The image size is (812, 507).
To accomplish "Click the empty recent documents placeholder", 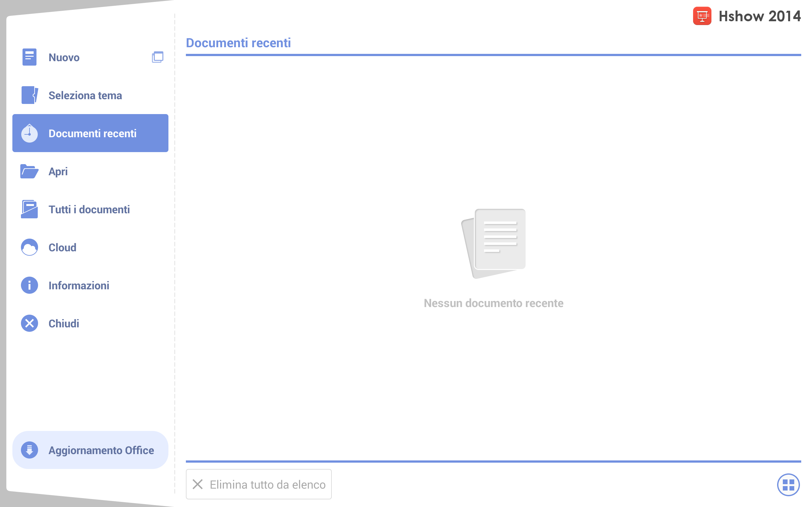I will 493,258.
